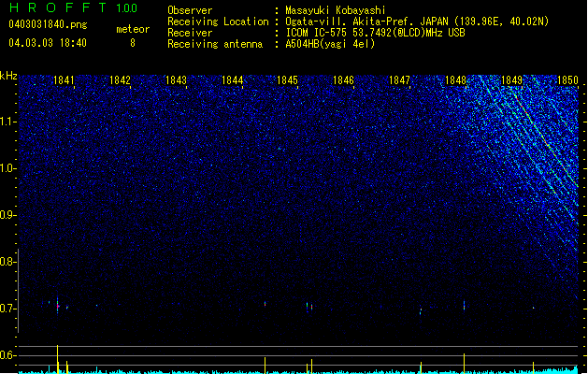Viewport: 588px width, 374px height.
Task: Click the 1.0 kHz frequency axis label
Action: (x=7, y=168)
